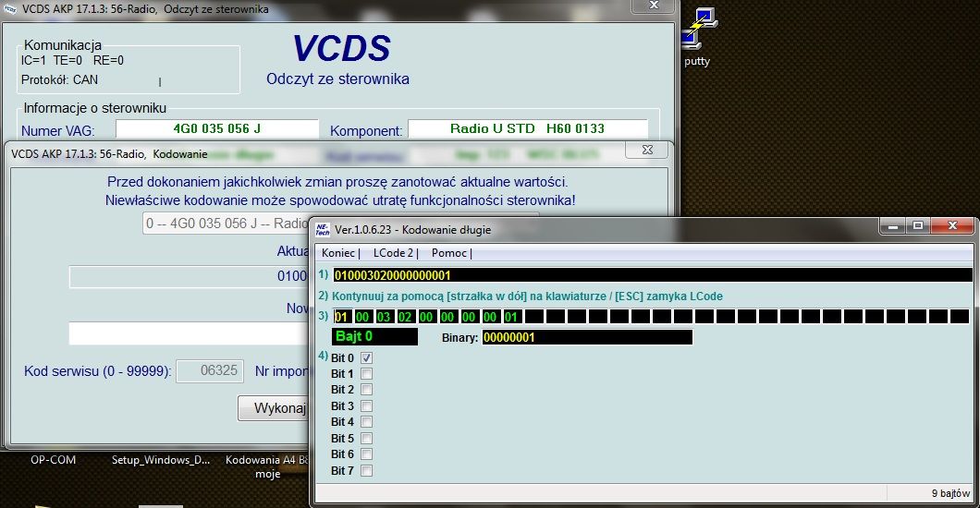The image size is (980, 508).
Task: Click the Kod serwisu field showing 06325
Action: [x=210, y=370]
